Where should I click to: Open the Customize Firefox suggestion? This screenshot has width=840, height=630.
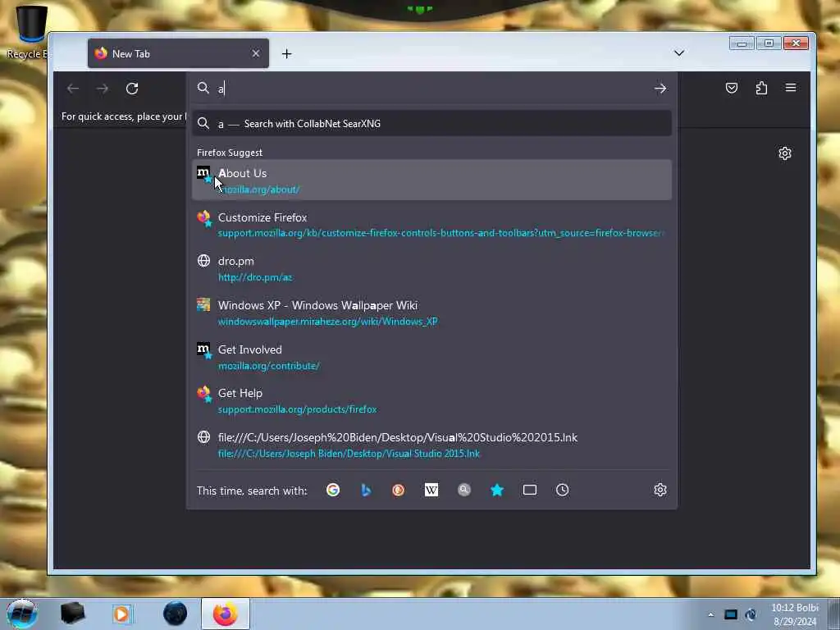(x=431, y=225)
